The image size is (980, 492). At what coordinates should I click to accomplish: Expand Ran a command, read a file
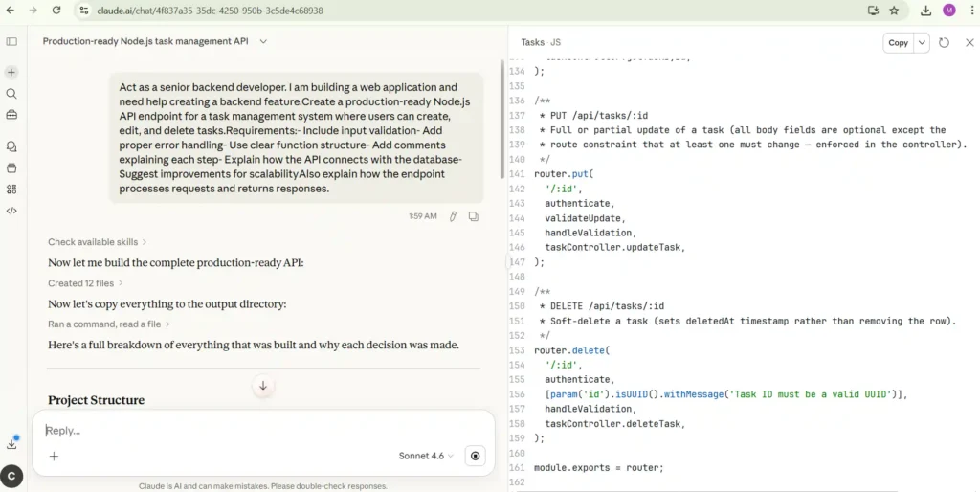tap(109, 324)
